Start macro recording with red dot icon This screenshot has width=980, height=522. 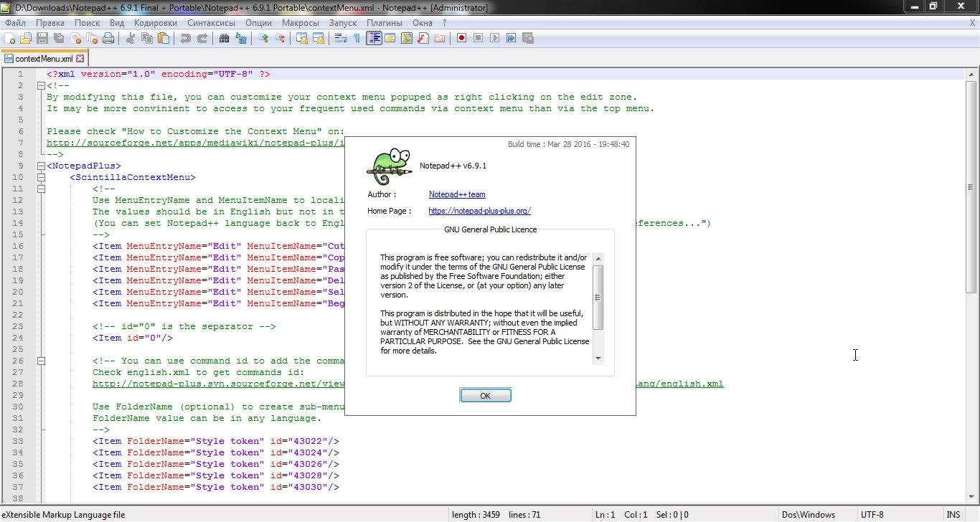(461, 38)
